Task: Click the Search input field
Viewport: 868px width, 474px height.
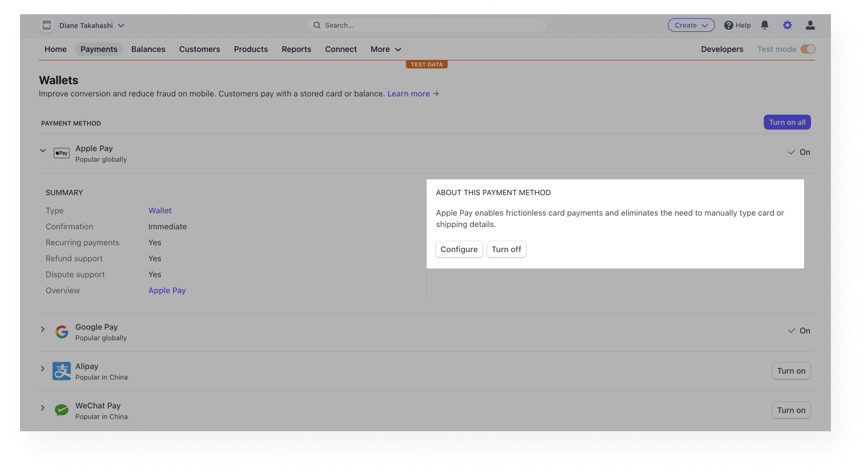Action: coord(426,25)
